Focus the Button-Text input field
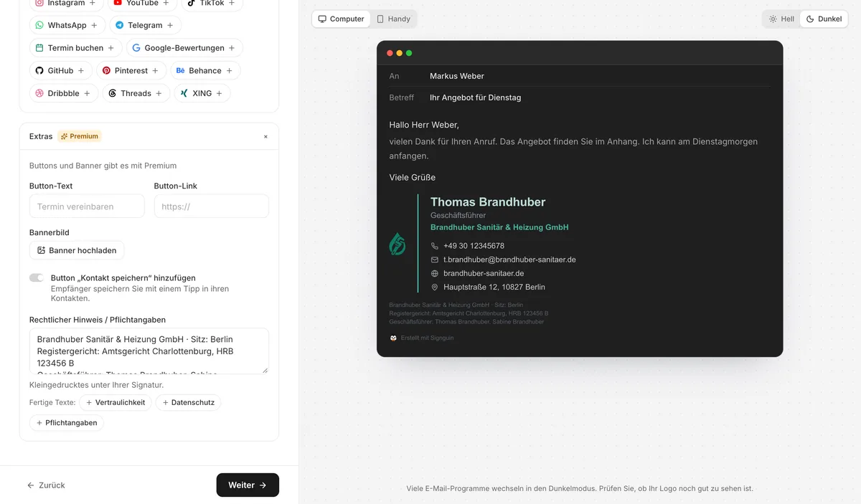Screen dimensions: 861x504 coord(87,206)
